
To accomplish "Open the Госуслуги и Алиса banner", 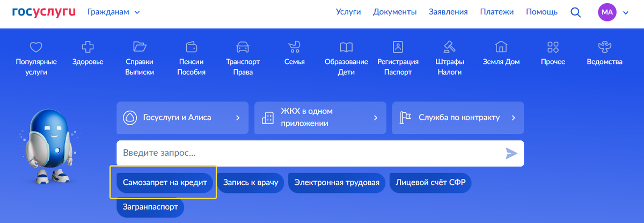I will click(x=182, y=117).
